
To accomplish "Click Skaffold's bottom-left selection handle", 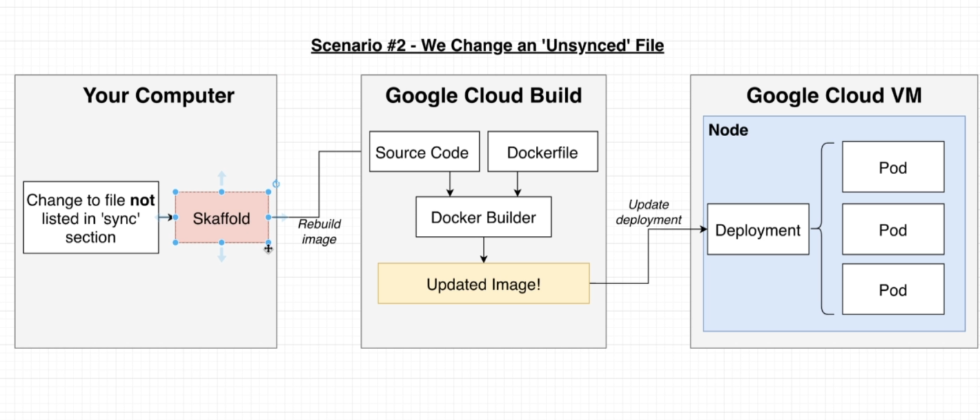I will click(x=176, y=243).
